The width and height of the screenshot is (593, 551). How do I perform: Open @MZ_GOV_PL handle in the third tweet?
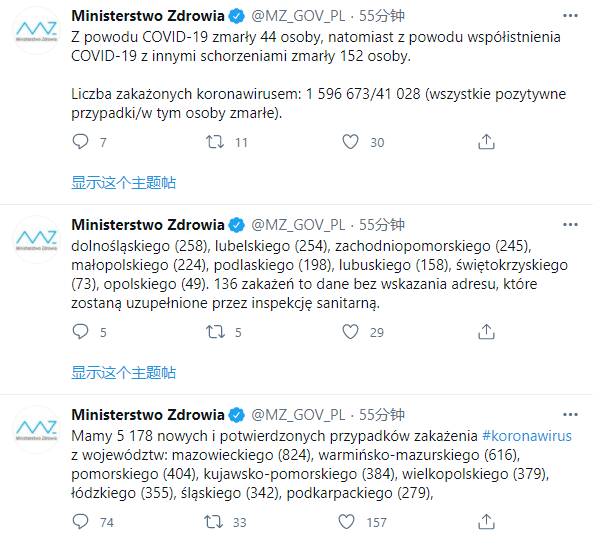click(x=298, y=415)
